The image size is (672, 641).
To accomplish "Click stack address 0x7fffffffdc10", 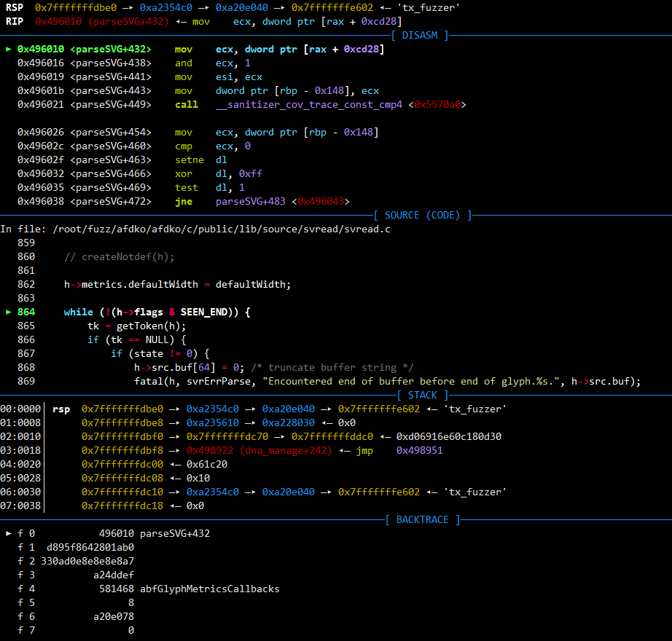I will click(x=122, y=492).
